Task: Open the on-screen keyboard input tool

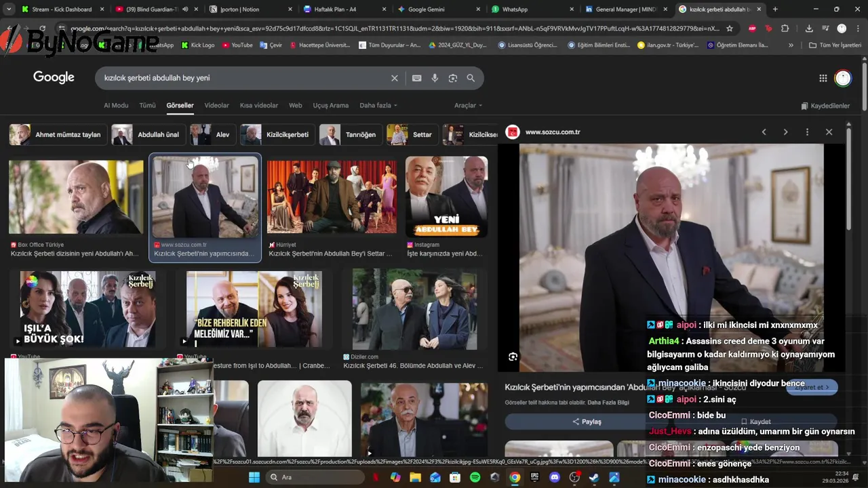Action: (x=416, y=78)
